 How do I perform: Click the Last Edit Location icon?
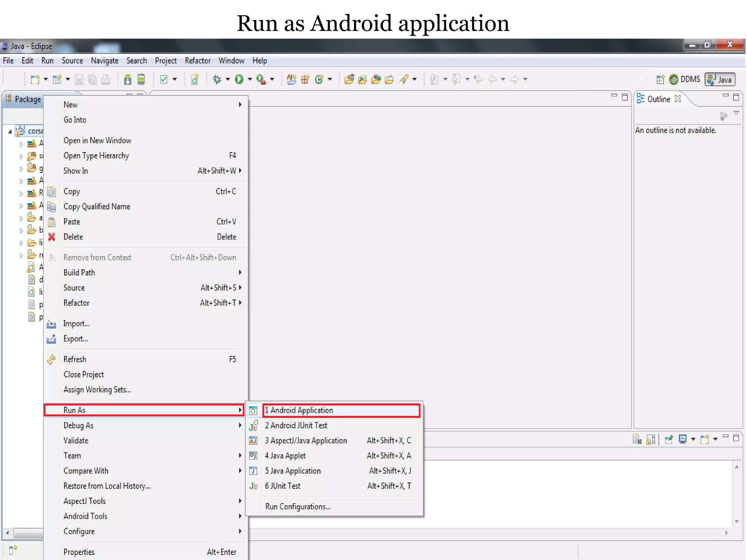[478, 79]
